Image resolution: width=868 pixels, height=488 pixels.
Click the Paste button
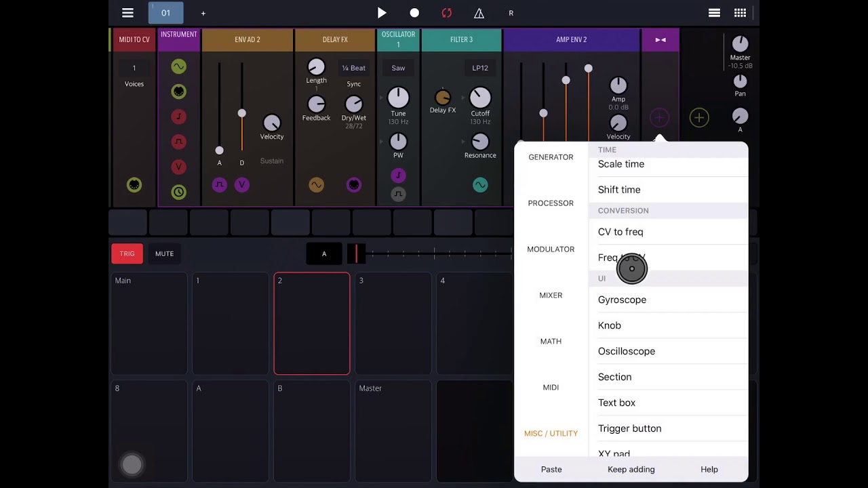[x=551, y=469]
